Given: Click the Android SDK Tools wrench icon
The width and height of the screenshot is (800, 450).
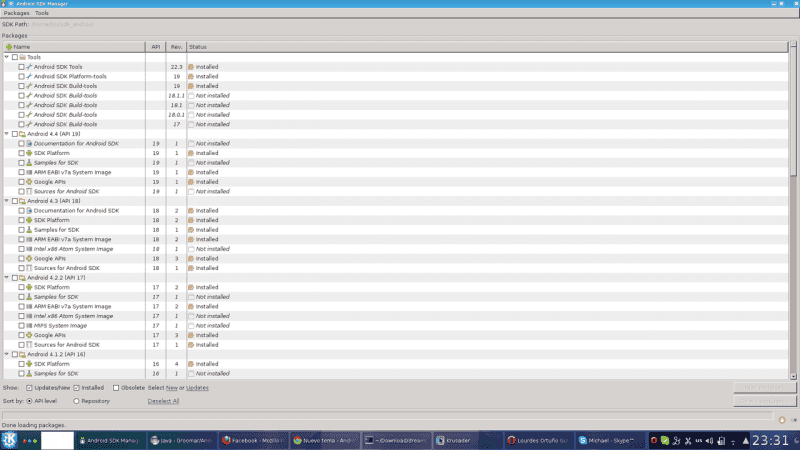Looking at the screenshot, I should [29, 67].
